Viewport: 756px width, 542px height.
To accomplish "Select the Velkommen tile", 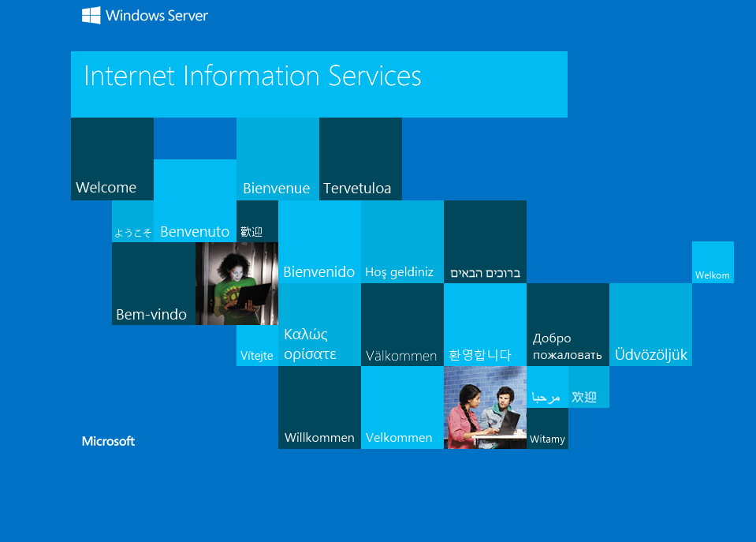I will click(403, 408).
